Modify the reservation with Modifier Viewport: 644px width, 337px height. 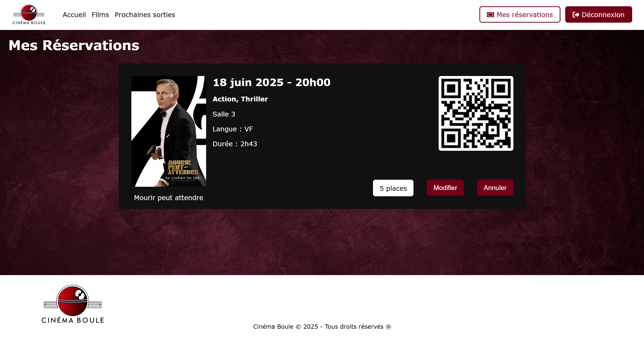pos(445,188)
